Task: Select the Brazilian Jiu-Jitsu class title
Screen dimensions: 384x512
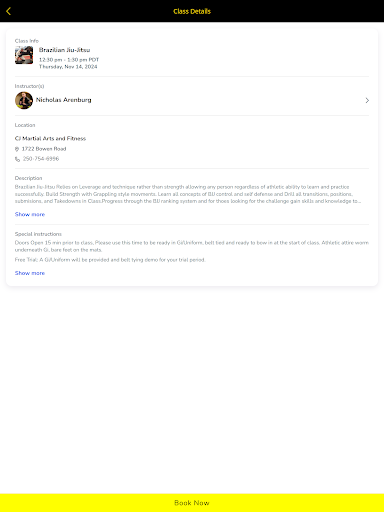Action: point(64,50)
